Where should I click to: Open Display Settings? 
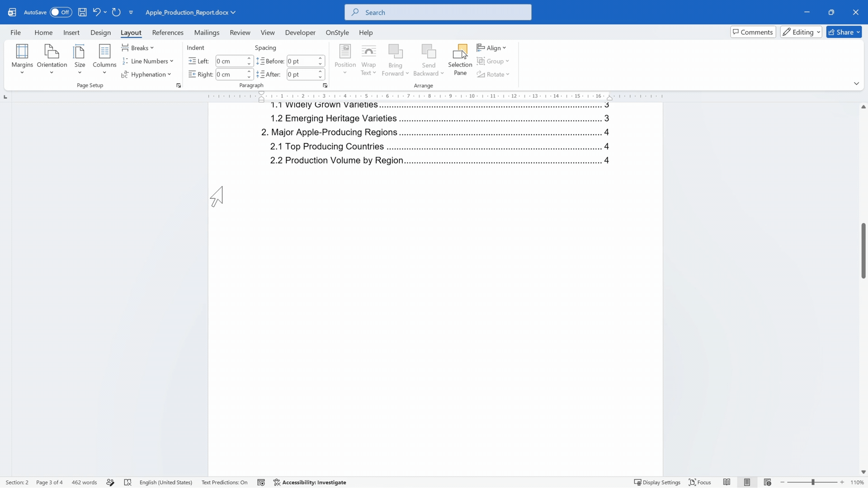657,482
